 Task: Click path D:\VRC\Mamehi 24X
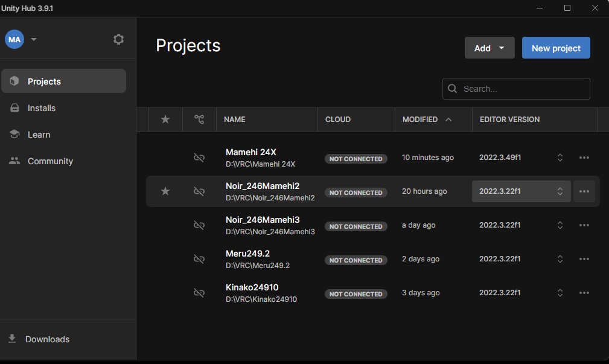(260, 164)
